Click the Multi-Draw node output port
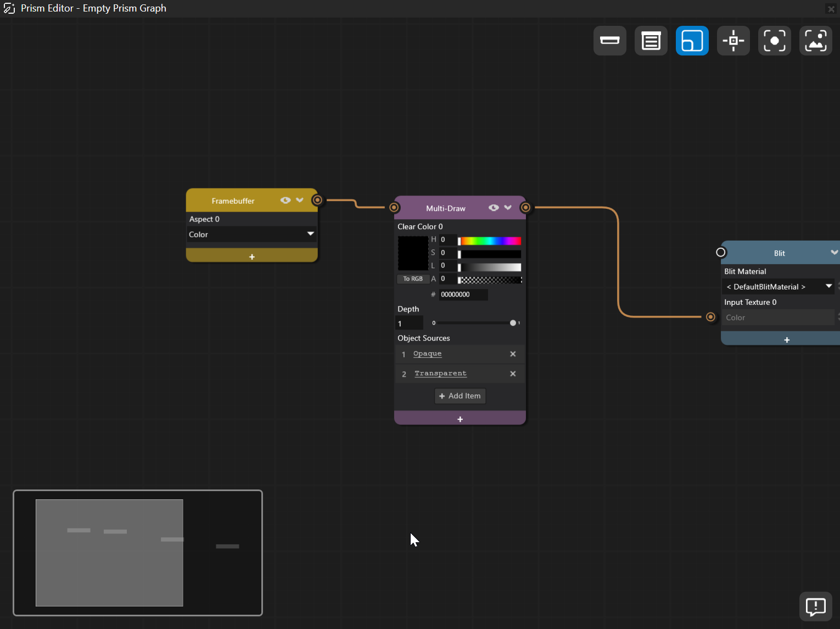The height and width of the screenshot is (629, 840). [525, 208]
